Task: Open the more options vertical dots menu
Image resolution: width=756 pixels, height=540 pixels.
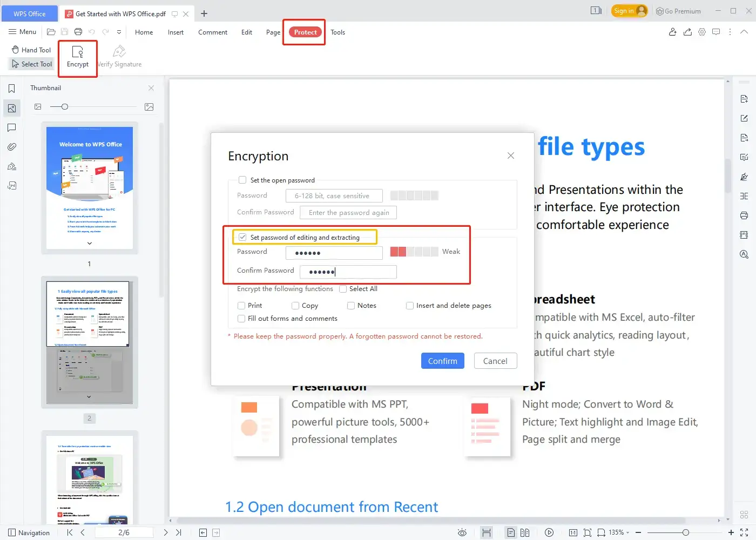Action: pos(730,32)
